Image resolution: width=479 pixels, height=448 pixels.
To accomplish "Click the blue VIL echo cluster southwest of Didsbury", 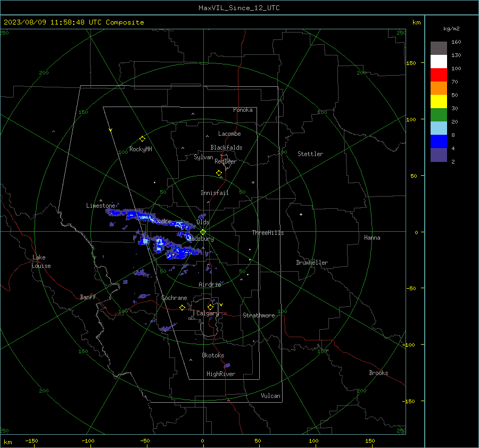I will tap(183, 253).
